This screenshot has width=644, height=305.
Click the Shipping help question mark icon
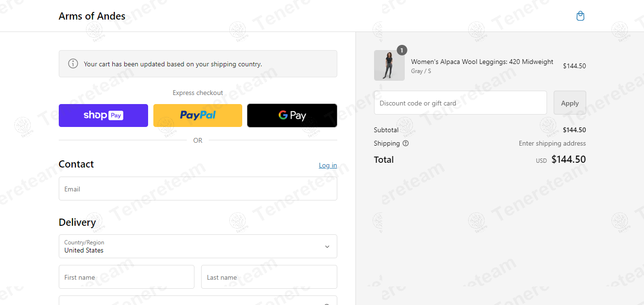[406, 143]
